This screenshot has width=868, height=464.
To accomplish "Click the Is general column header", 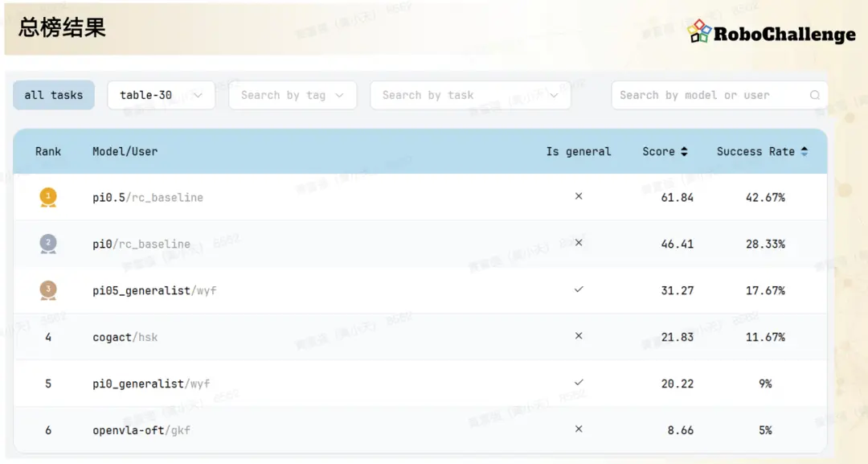I will pyautogui.click(x=579, y=152).
